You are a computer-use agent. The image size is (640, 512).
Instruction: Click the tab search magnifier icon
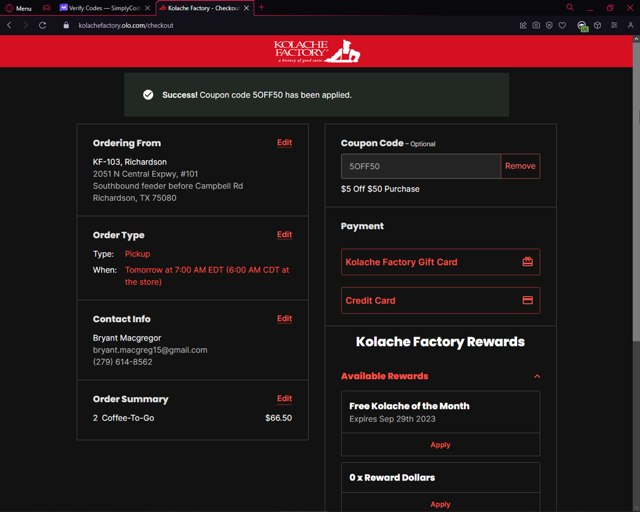[570, 7]
